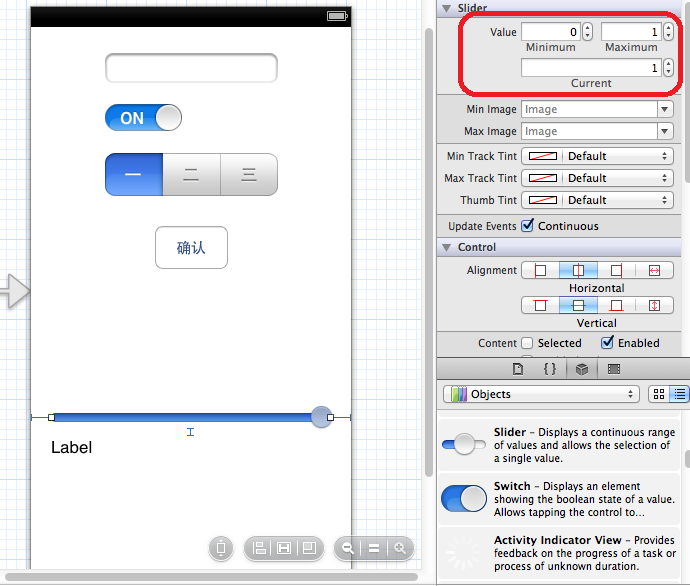Select the third segment 三
690x586 pixels.
(x=249, y=174)
